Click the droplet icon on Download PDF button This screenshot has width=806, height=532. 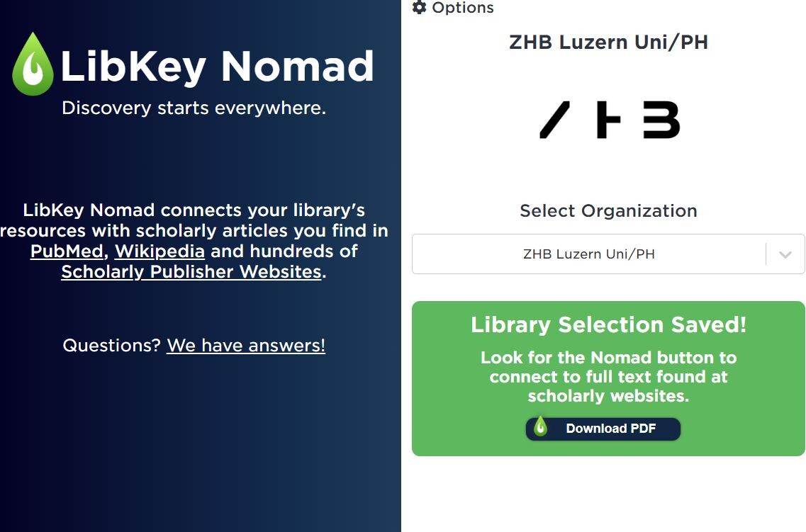click(x=540, y=426)
